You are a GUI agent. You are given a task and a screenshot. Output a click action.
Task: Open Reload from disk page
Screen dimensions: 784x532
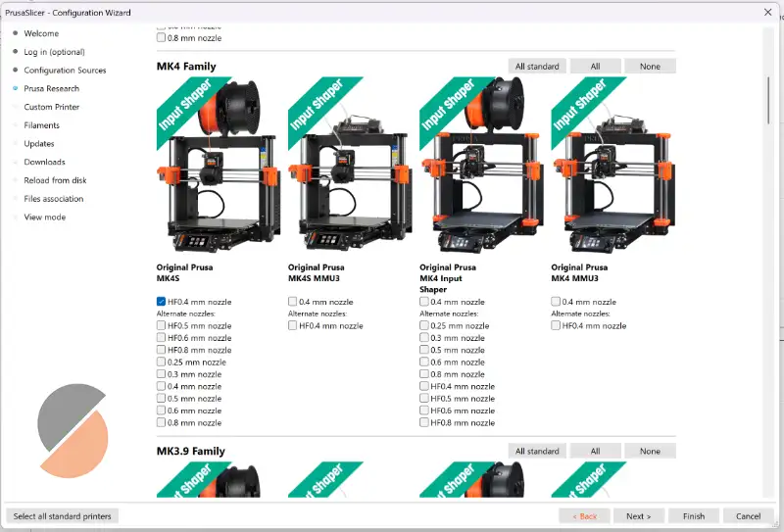point(55,180)
